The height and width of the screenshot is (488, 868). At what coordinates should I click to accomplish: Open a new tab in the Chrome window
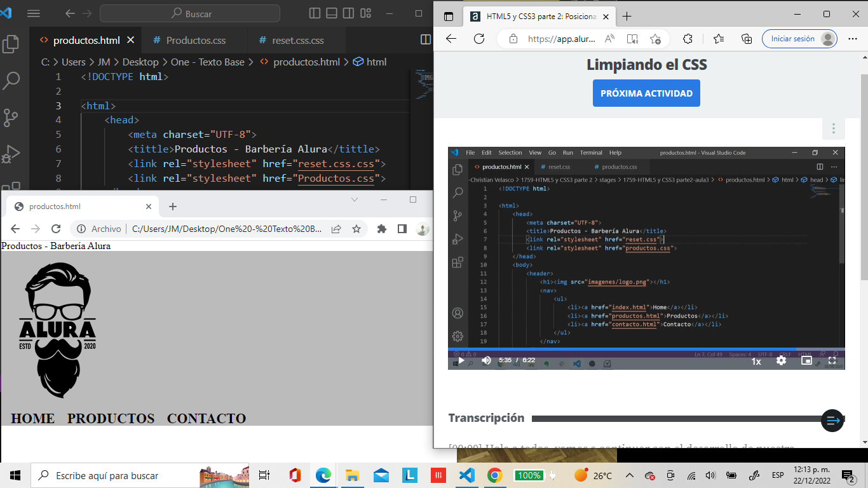click(x=173, y=207)
